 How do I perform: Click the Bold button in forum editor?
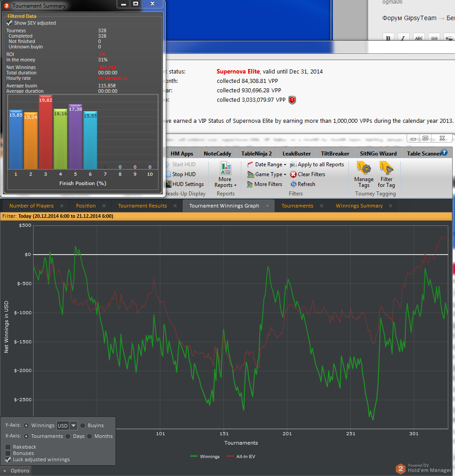click(x=388, y=38)
